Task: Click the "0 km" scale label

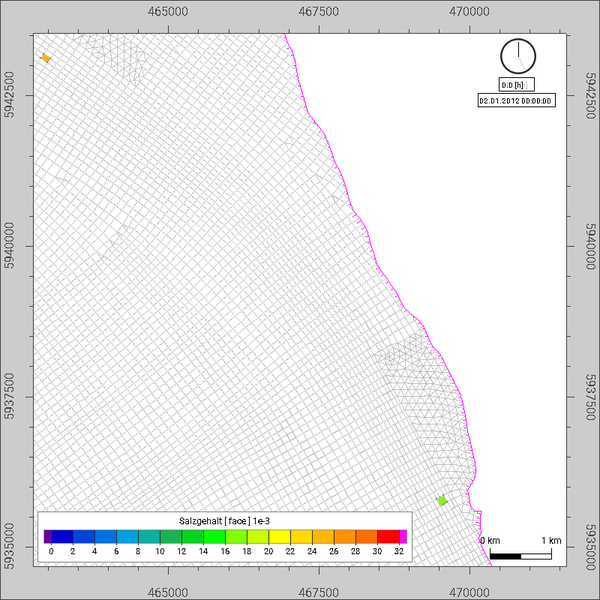Action: click(490, 541)
